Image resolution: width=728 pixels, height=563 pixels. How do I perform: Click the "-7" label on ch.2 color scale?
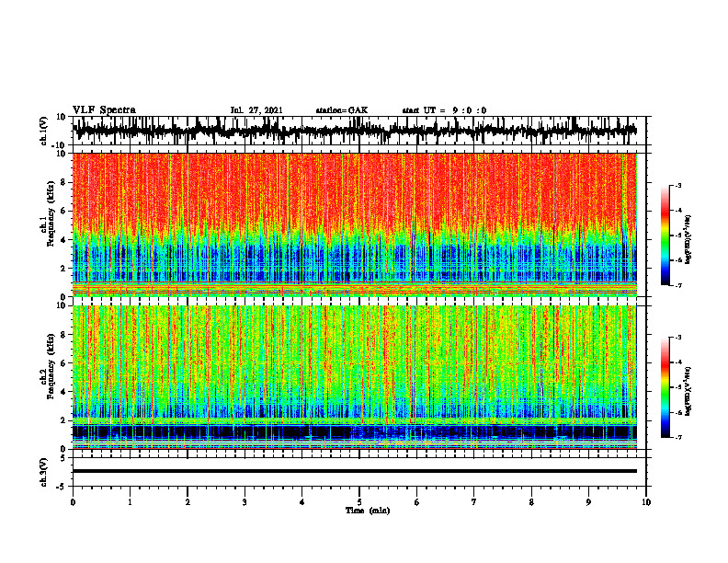pos(678,437)
